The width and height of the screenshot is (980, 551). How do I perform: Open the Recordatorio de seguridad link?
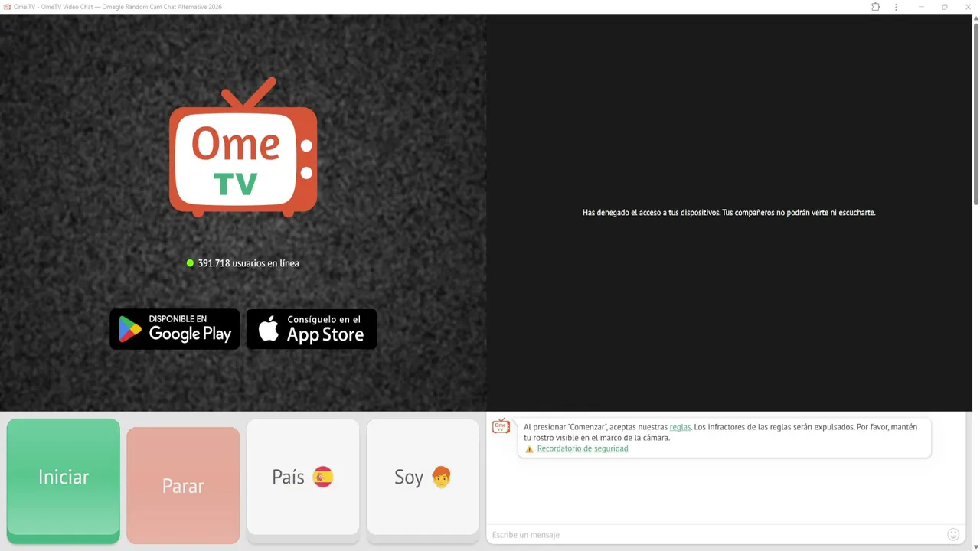tap(583, 448)
